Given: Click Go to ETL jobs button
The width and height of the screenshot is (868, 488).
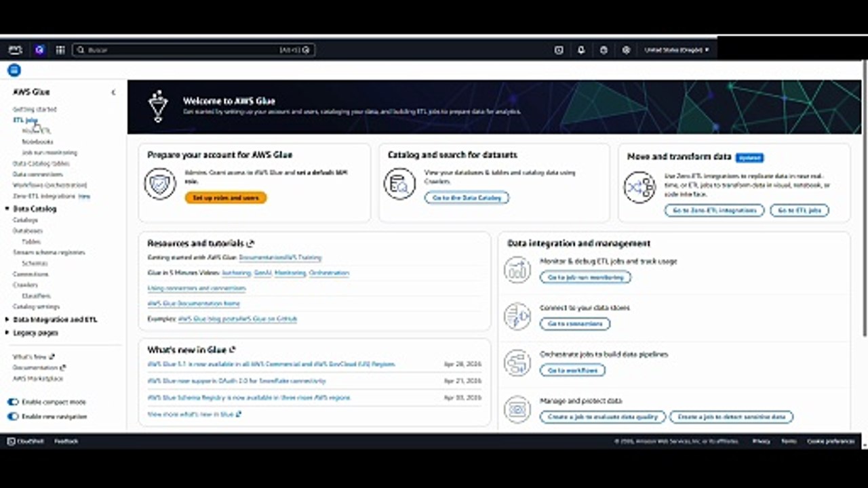Looking at the screenshot, I should pos(800,211).
